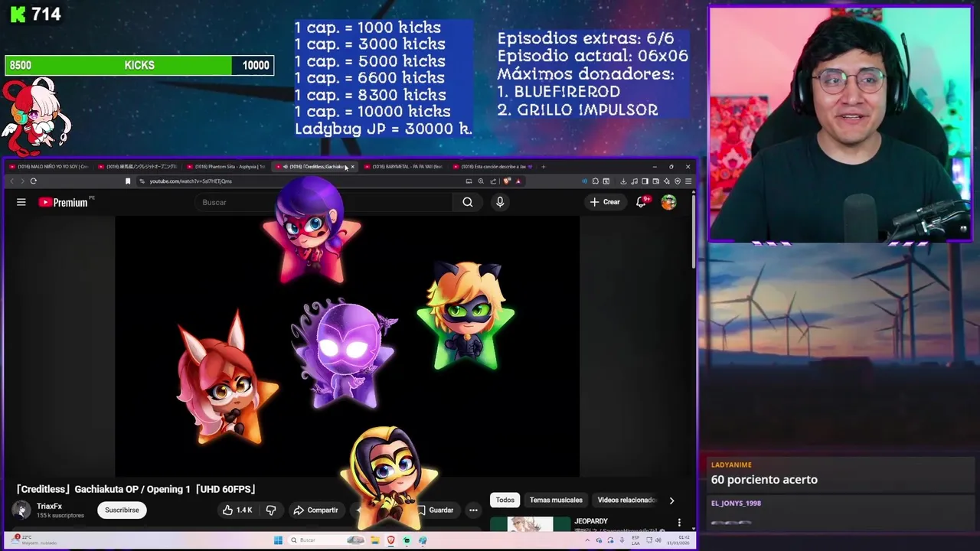Click the browser forward arrow
The height and width of the screenshot is (551, 980).
tap(22, 181)
